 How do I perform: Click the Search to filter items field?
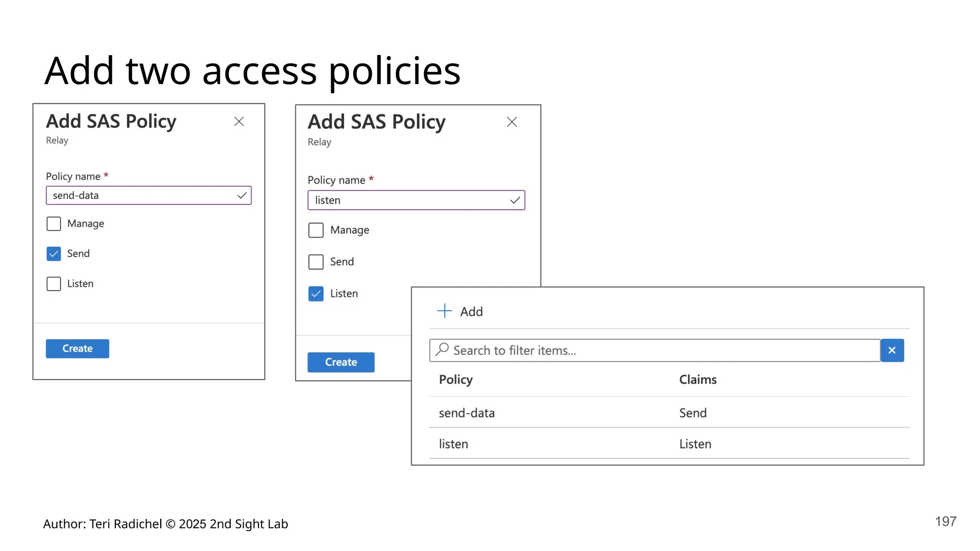[x=655, y=350]
